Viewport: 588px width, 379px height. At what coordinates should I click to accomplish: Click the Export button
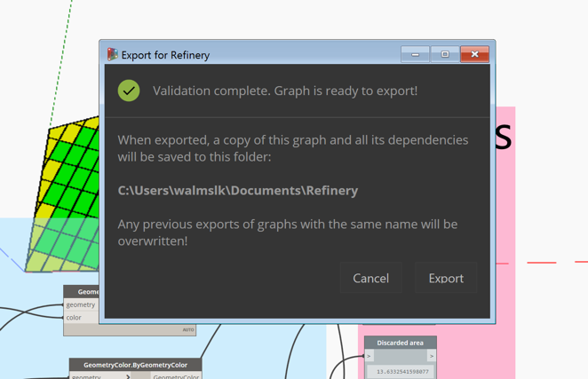(445, 278)
